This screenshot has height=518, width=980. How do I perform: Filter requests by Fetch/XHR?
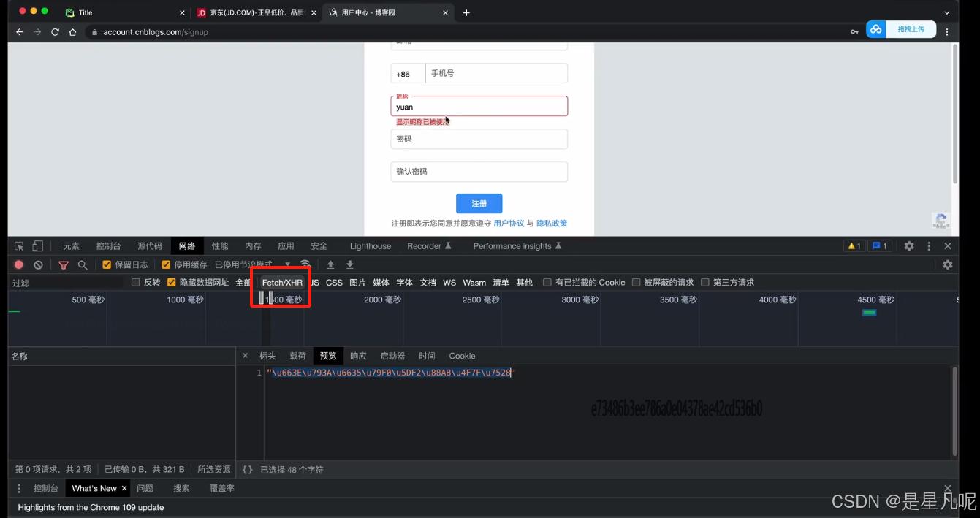pos(282,283)
